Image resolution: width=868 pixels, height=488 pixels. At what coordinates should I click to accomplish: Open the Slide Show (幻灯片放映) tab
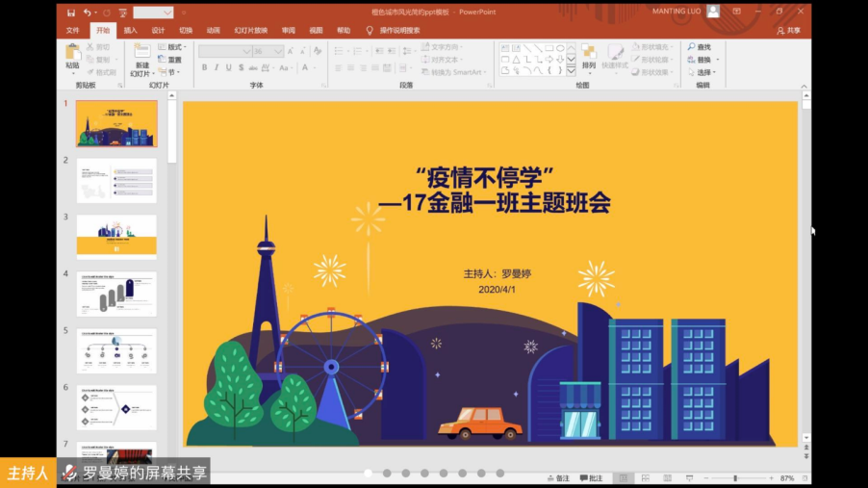tap(250, 30)
